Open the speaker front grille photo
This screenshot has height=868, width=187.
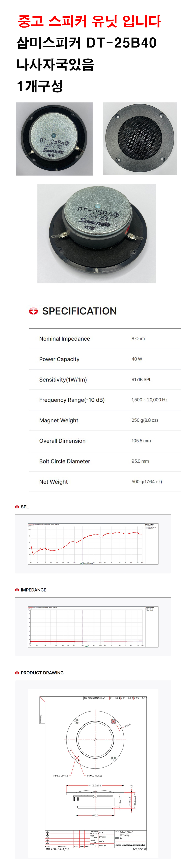click(x=140, y=139)
